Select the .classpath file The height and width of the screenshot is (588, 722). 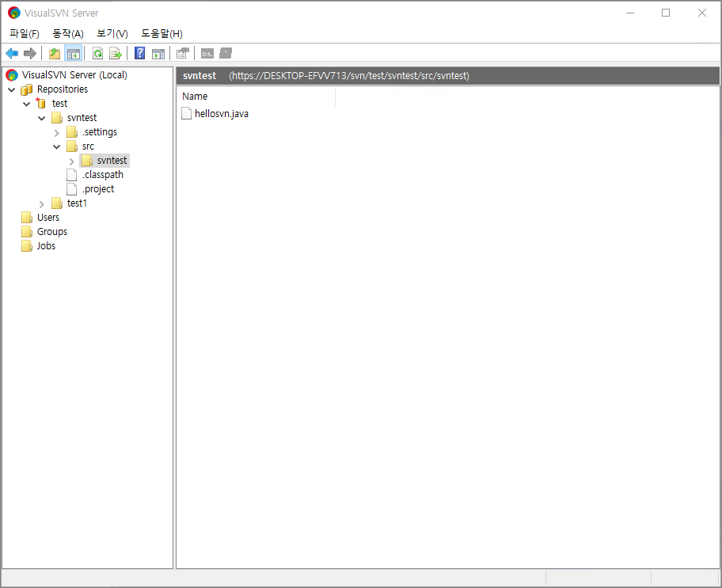pos(103,175)
